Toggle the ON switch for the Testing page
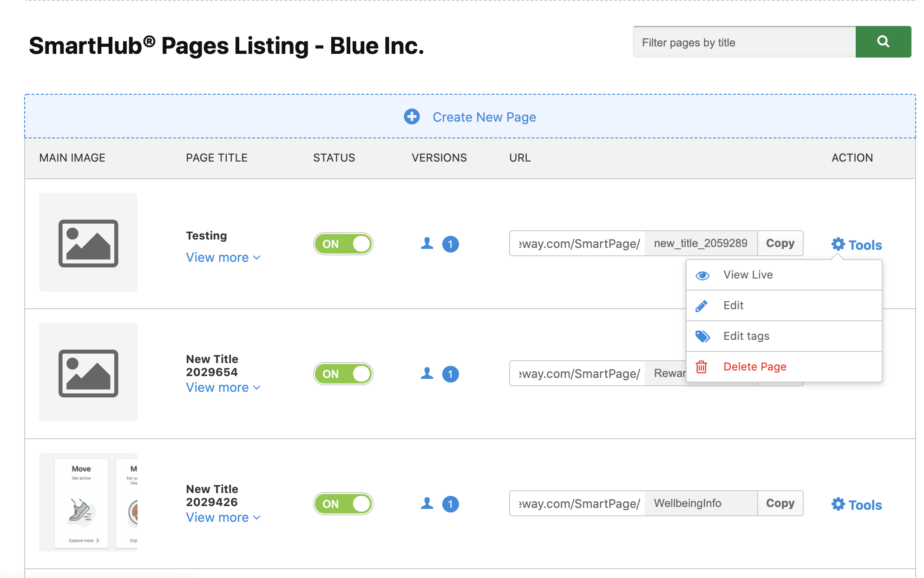This screenshot has width=924, height=578. pos(343,244)
